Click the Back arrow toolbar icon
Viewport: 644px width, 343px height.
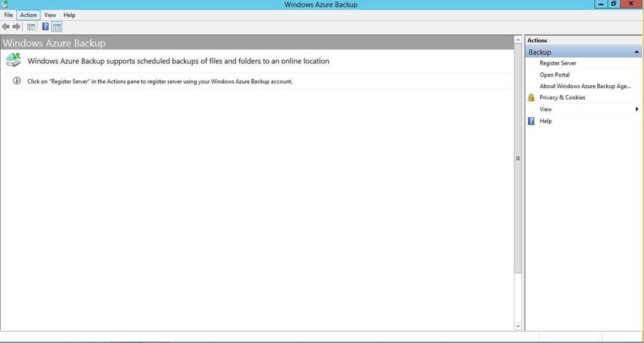(6, 27)
